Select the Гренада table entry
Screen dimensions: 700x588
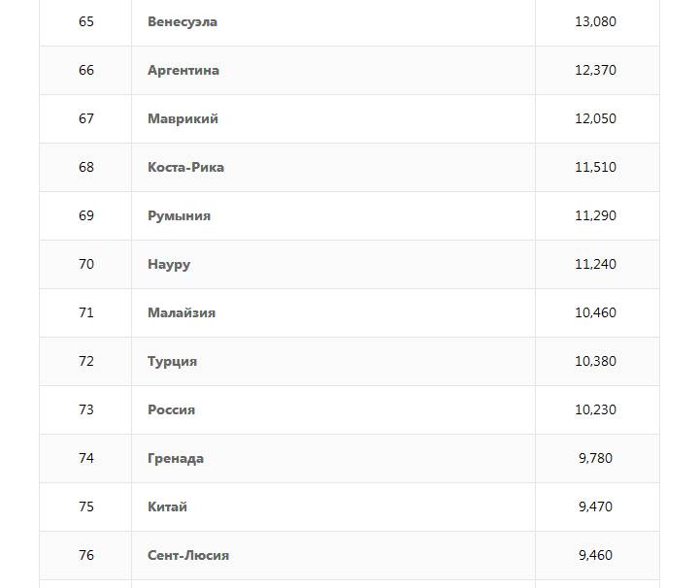[176, 458]
